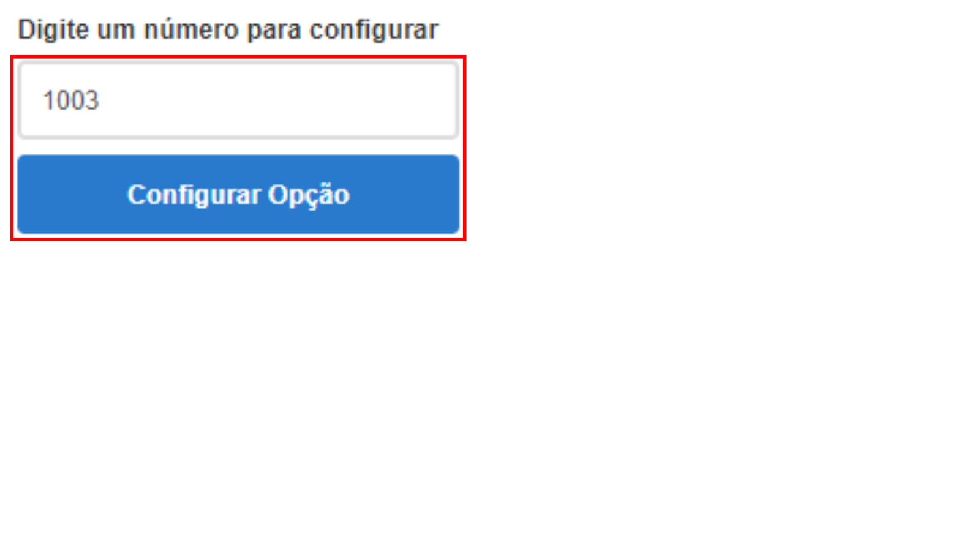Viewport: 980px width, 551px height.
Task: Choose the blue button under the input
Action: click(x=238, y=194)
